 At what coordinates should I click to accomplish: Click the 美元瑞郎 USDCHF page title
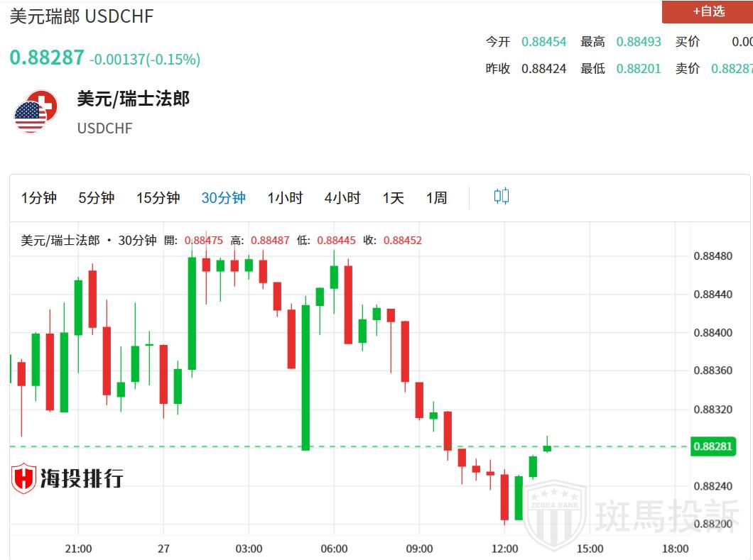81,16
